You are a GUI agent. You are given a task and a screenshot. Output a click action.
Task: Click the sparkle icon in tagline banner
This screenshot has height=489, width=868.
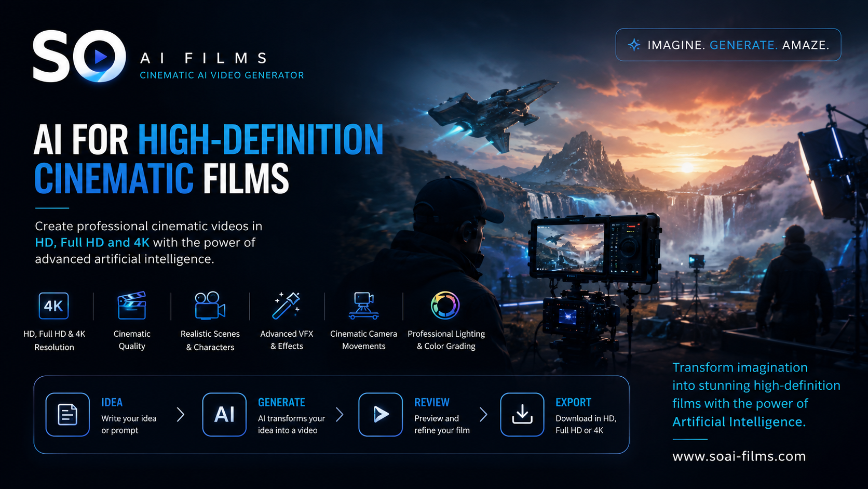pyautogui.click(x=634, y=45)
